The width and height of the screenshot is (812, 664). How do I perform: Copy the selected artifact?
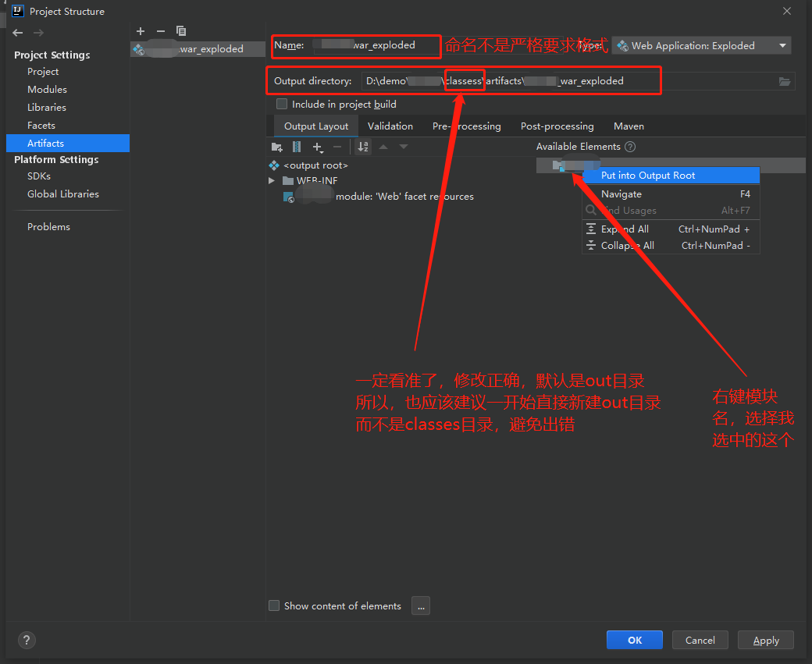[180, 31]
